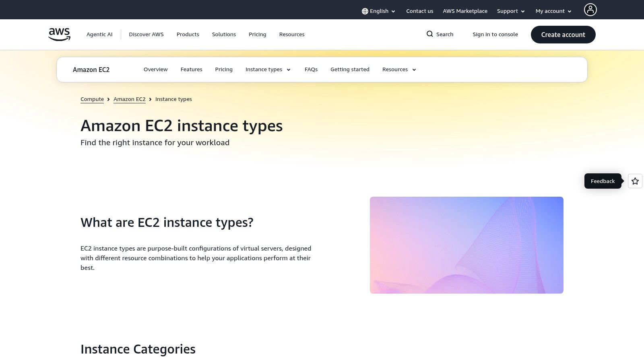Open the Solutions menu

[x=224, y=34]
